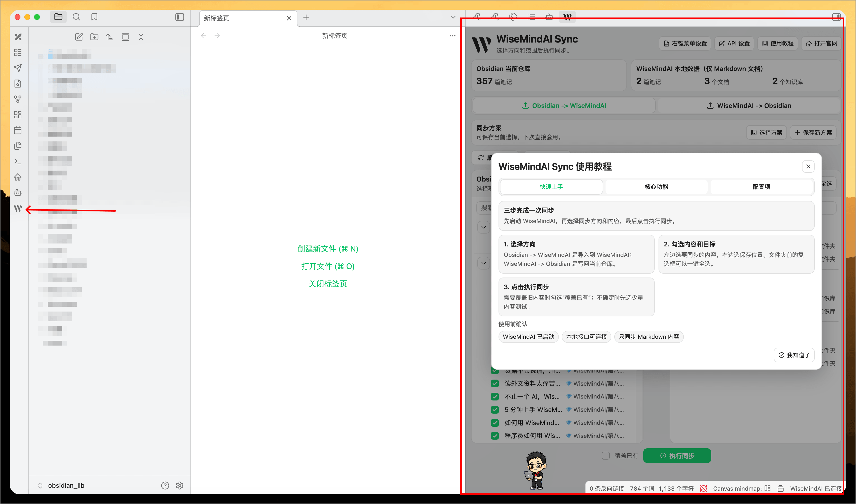Tick the 覆盖已有 checkbox
856x504 pixels.
click(x=606, y=455)
